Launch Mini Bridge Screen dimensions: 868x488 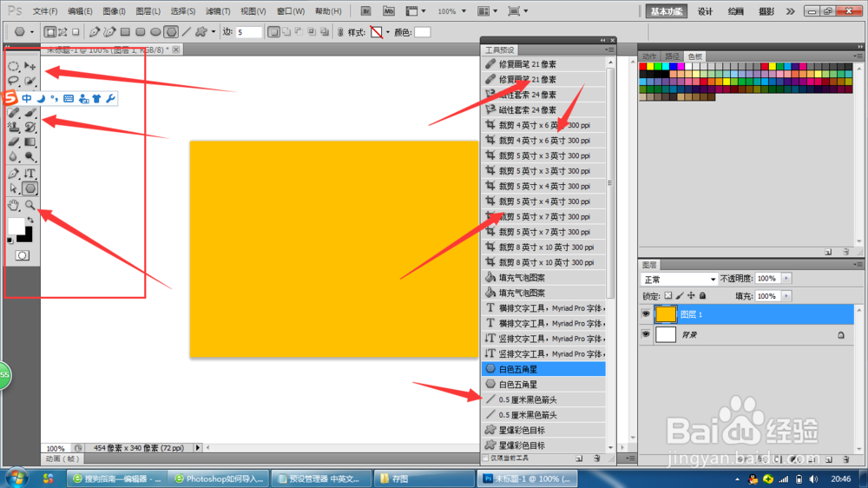click(389, 11)
